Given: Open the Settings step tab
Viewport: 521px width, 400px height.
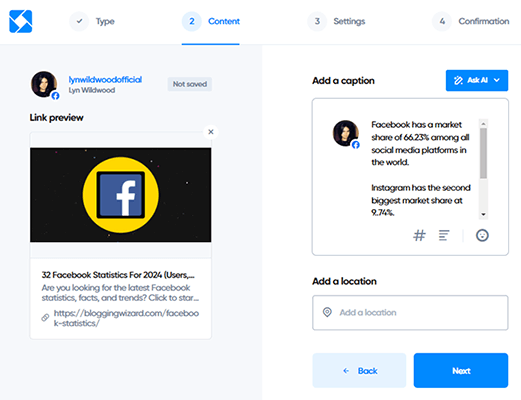Looking at the screenshot, I should pos(336,21).
